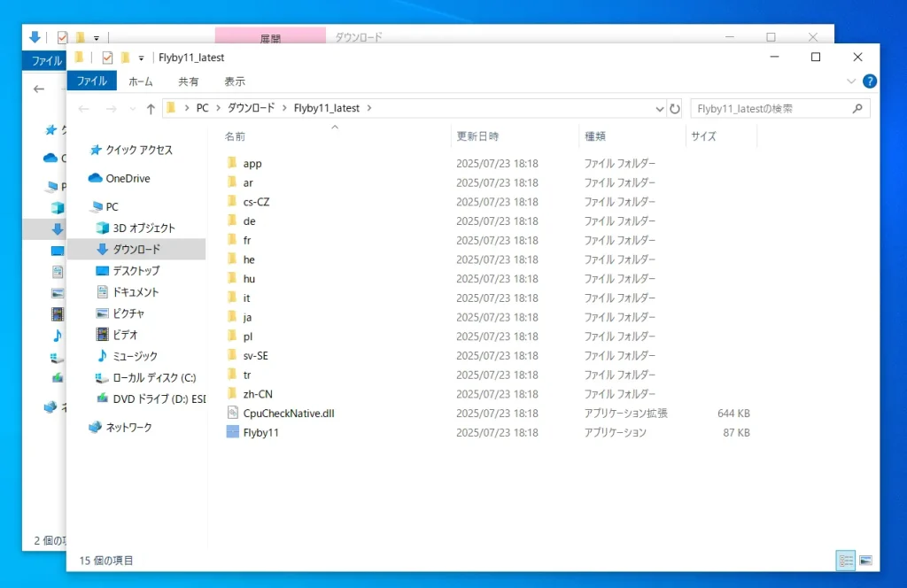Click the New Folder icon in title bar
Screen dimensions: 907x588
(x=125, y=58)
